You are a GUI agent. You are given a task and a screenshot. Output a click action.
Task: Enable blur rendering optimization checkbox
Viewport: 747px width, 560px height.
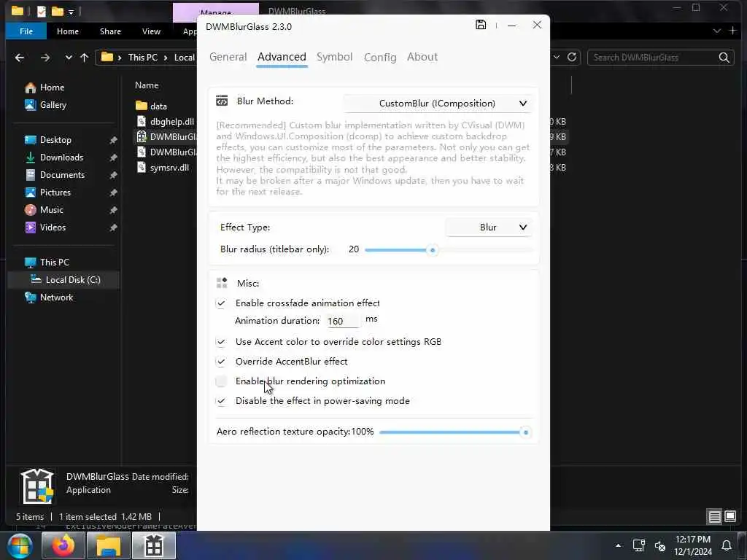point(221,381)
